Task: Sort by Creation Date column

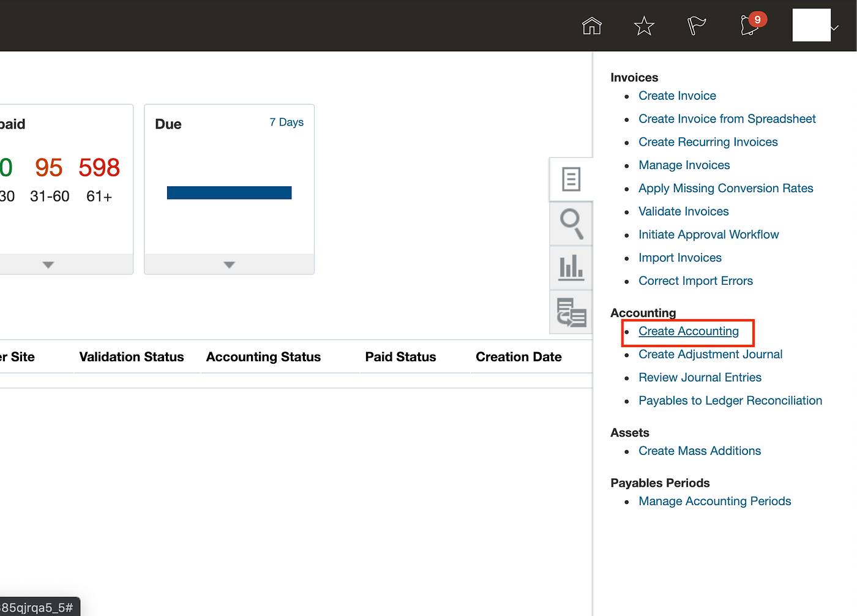Action: pos(519,357)
